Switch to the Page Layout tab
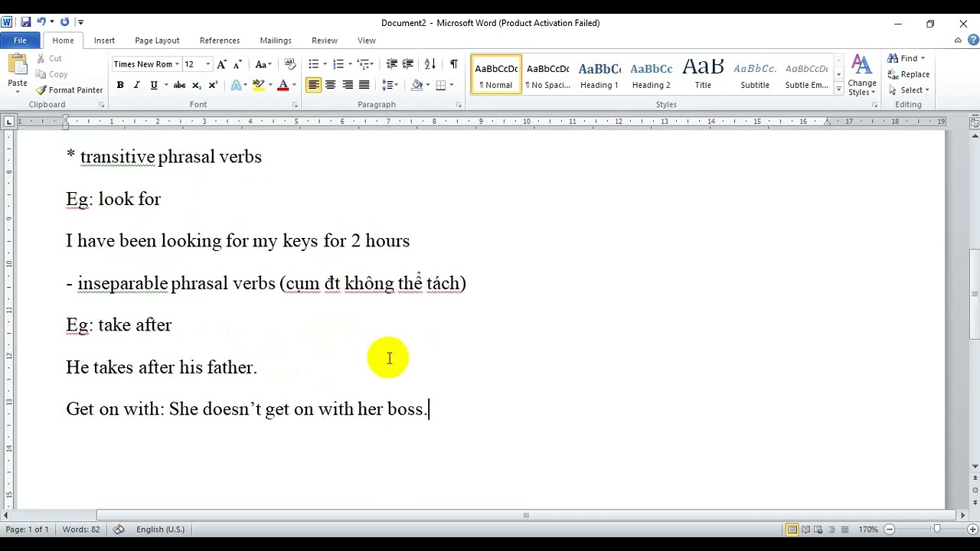This screenshot has width=980, height=551. tap(157, 41)
